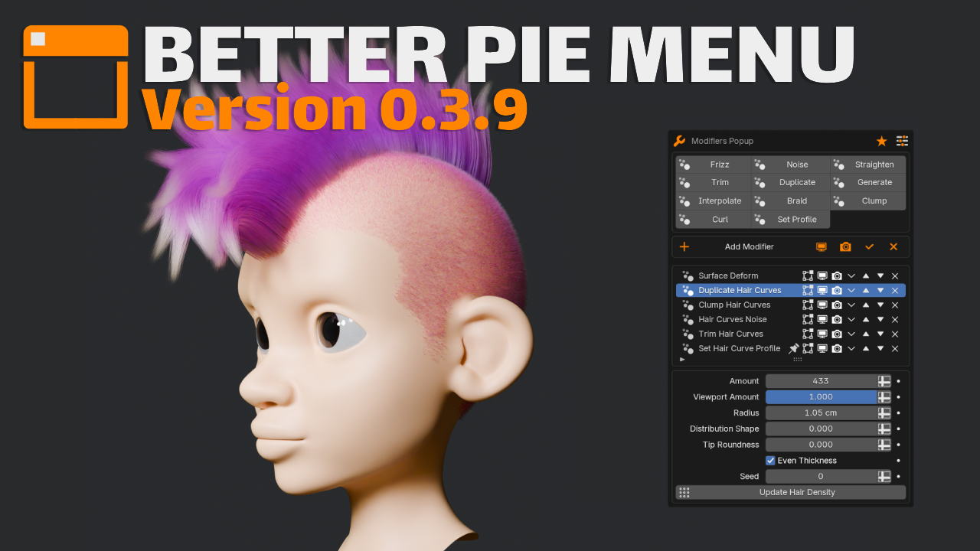Click the Radius field showing 1.05 cm
Screen dimensions: 980x551
click(x=821, y=413)
